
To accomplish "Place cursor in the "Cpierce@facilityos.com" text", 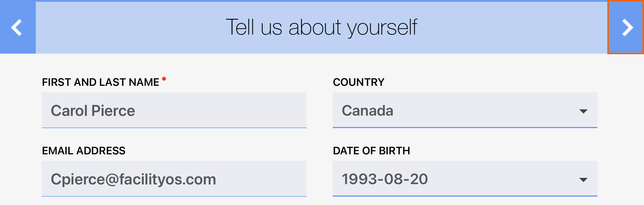I will coord(133,179).
